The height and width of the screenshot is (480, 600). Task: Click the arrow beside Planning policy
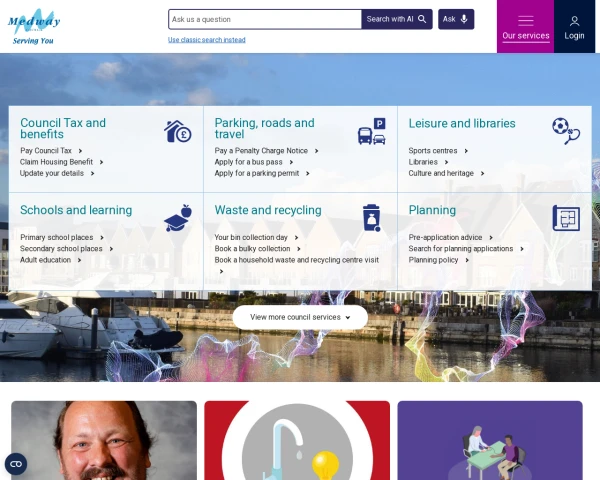(x=467, y=260)
